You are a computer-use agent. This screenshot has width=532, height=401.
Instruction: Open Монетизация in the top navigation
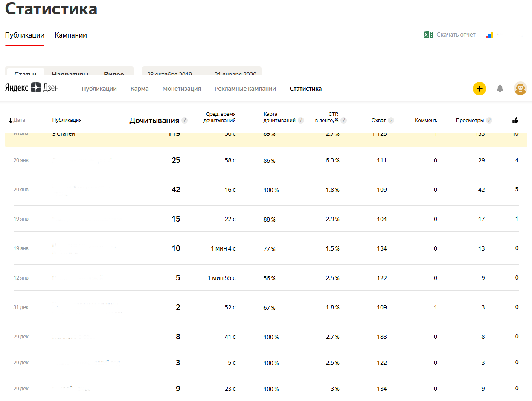[181, 89]
